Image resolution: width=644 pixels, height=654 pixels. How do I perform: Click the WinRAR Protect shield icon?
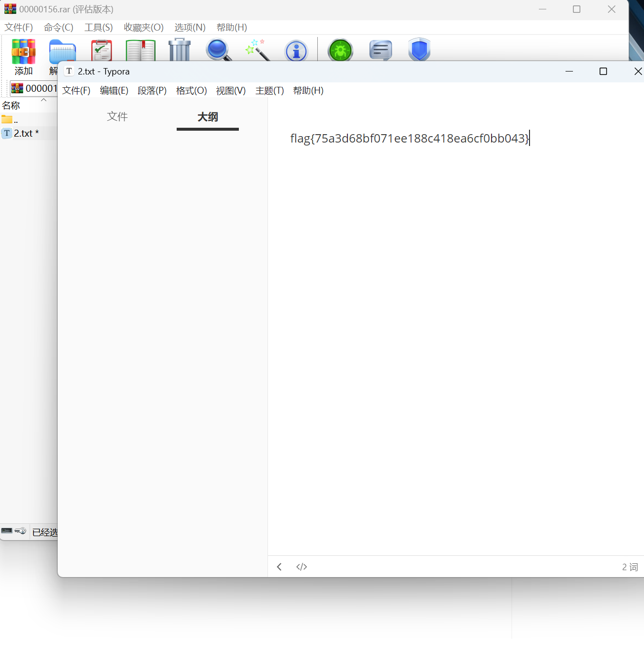pyautogui.click(x=419, y=50)
